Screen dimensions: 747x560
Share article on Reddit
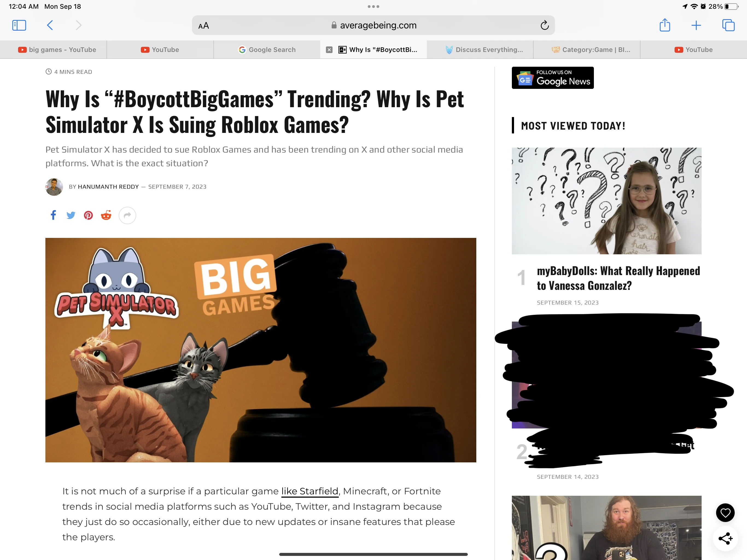[x=106, y=215]
